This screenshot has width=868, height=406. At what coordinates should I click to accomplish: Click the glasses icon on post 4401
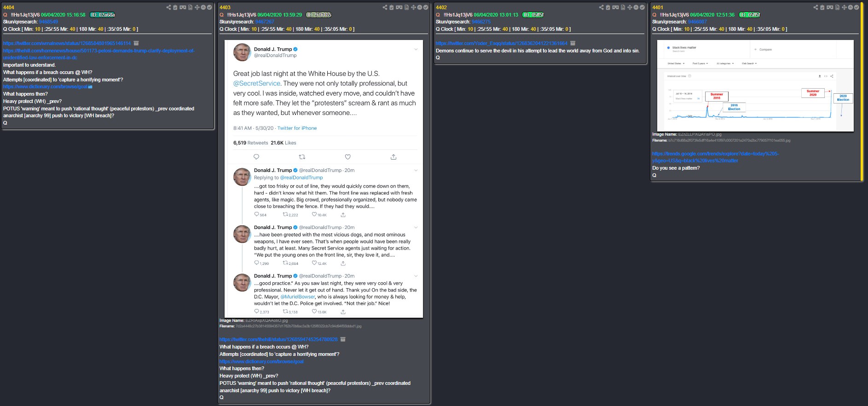click(830, 7)
